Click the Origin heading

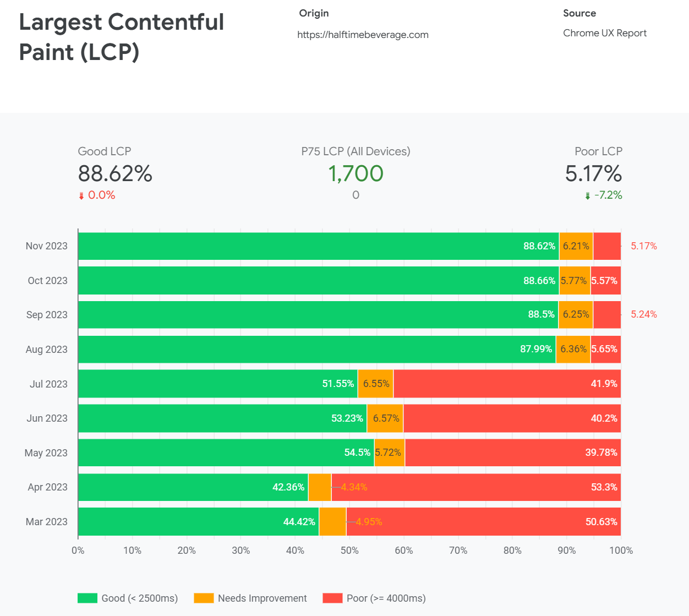point(314,13)
